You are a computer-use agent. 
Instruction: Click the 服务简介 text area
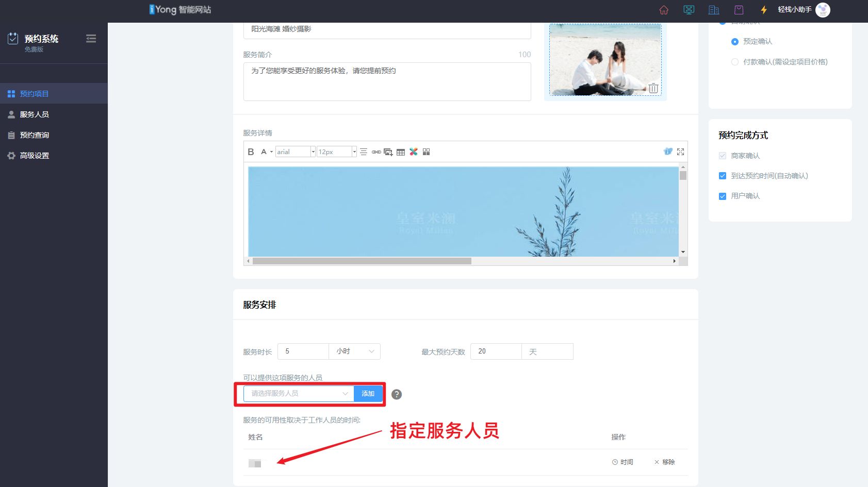click(387, 81)
